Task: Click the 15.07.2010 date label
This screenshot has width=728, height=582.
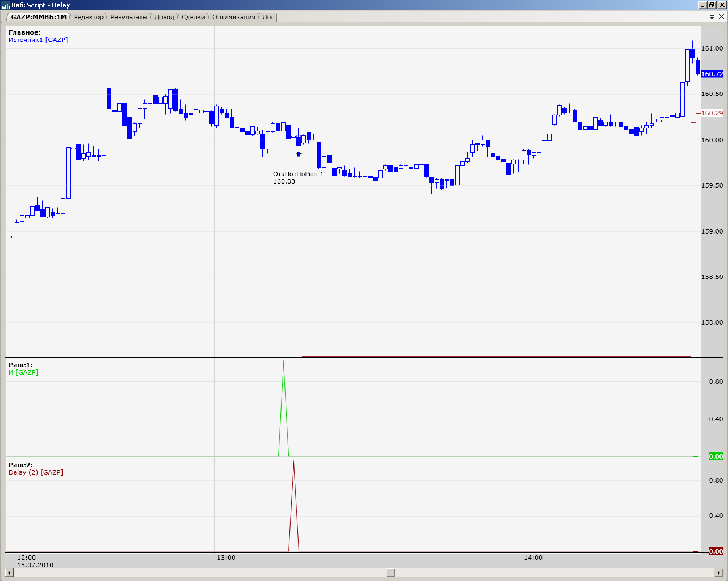Action: (35, 565)
